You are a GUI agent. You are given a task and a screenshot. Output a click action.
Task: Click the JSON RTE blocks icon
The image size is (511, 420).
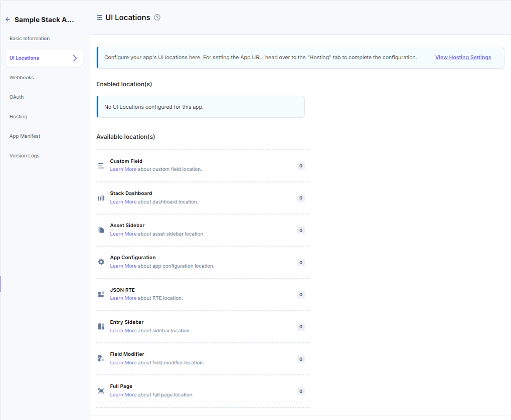point(101,294)
